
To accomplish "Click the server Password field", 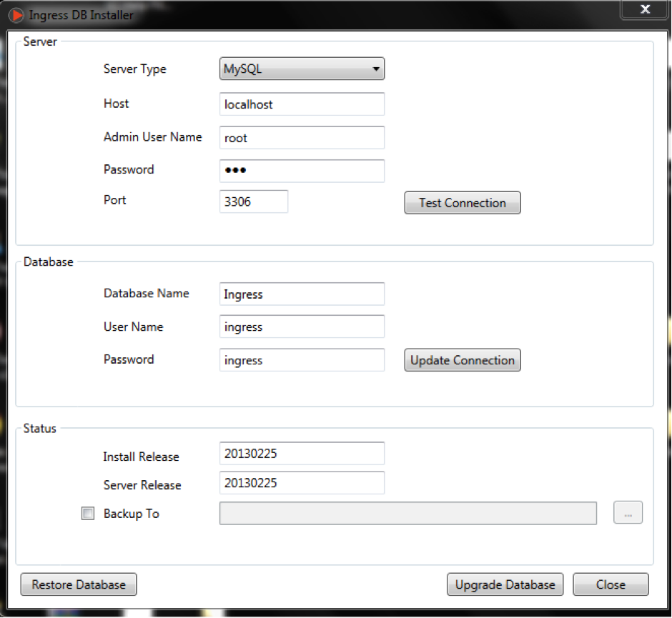I will pyautogui.click(x=301, y=170).
